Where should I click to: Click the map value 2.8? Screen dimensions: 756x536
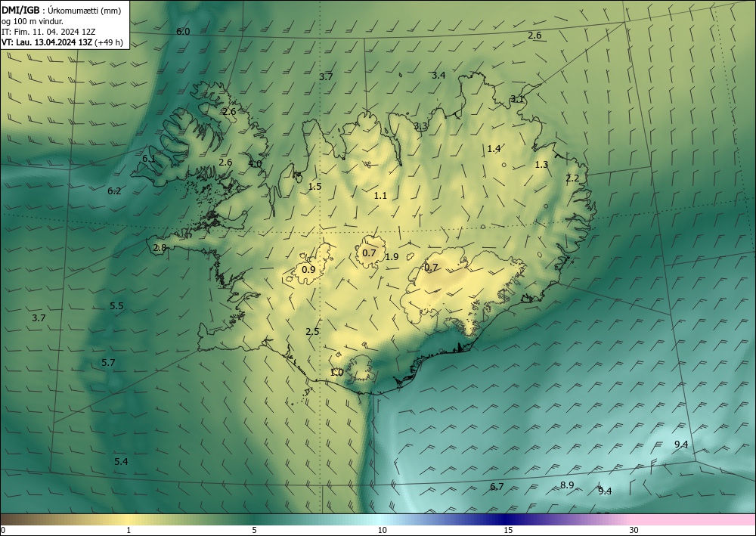[160, 248]
